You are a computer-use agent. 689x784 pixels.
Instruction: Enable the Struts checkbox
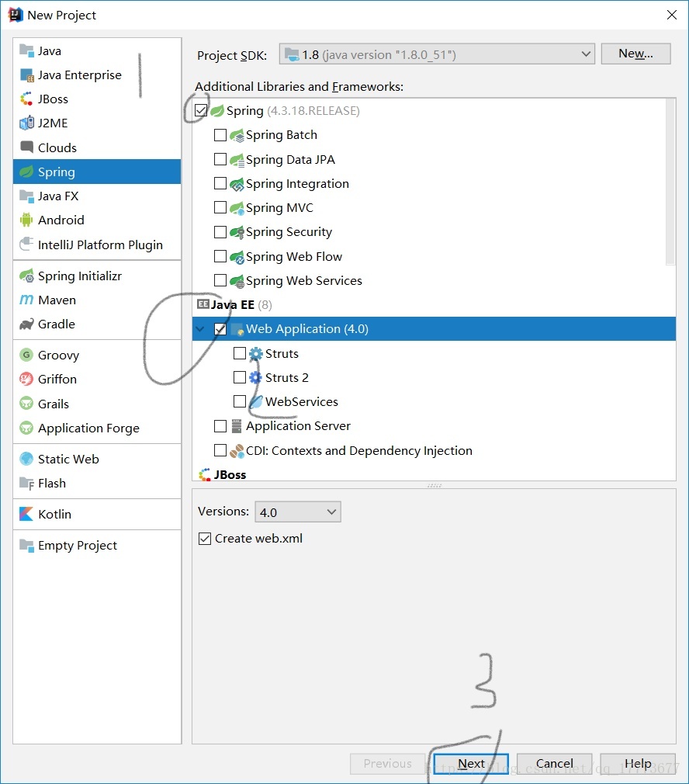pyautogui.click(x=240, y=353)
